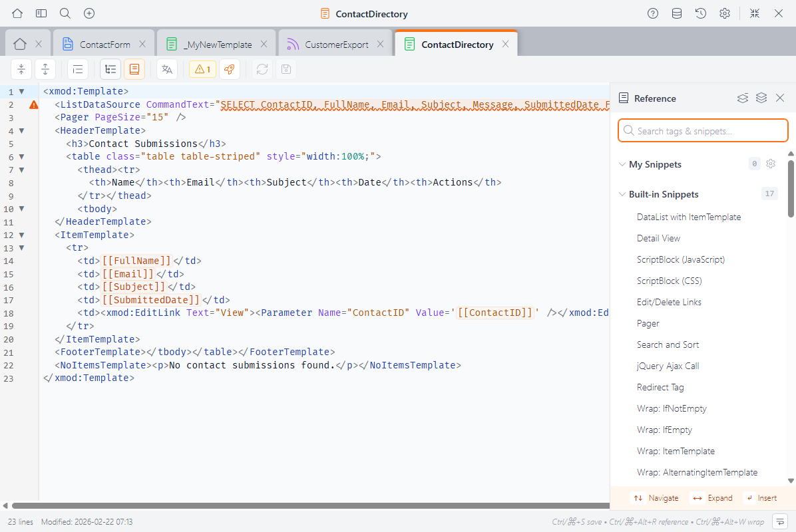
Task: Click the editor horizontal scrollbar
Action: [x=310, y=505]
